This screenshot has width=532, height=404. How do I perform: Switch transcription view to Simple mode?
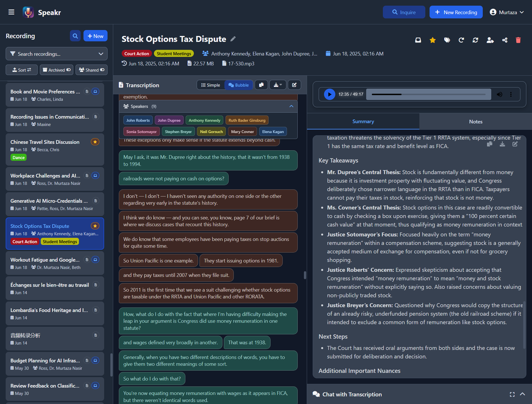tap(211, 85)
